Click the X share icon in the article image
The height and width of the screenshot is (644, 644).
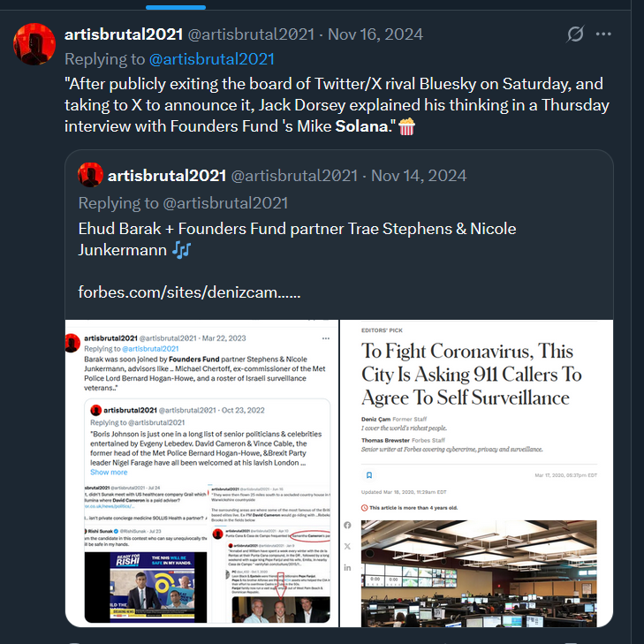(347, 546)
